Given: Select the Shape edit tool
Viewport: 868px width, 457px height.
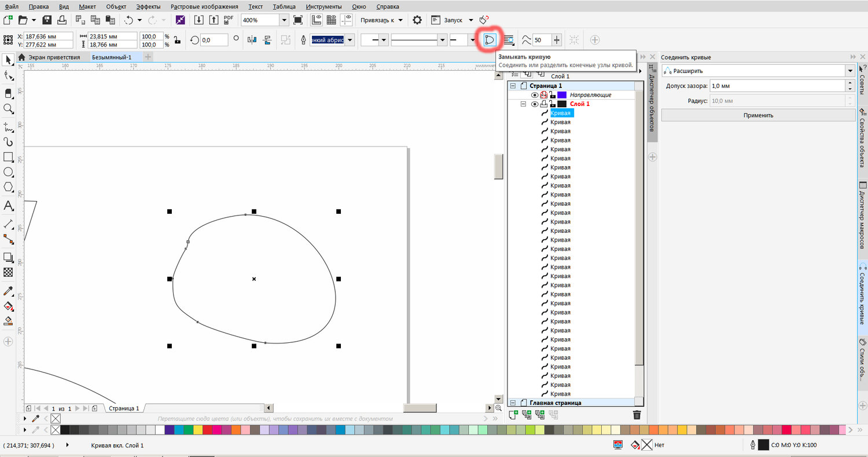Looking at the screenshot, I should coord(8,76).
